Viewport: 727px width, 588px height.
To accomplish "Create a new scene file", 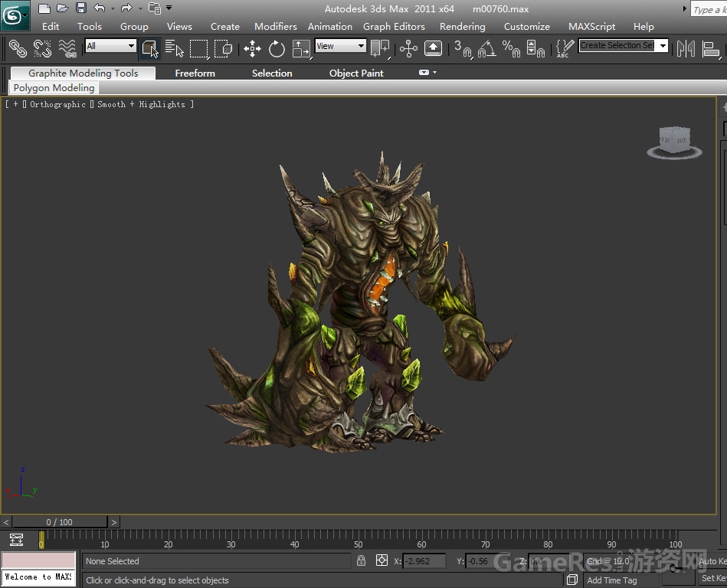I will pyautogui.click(x=44, y=8).
